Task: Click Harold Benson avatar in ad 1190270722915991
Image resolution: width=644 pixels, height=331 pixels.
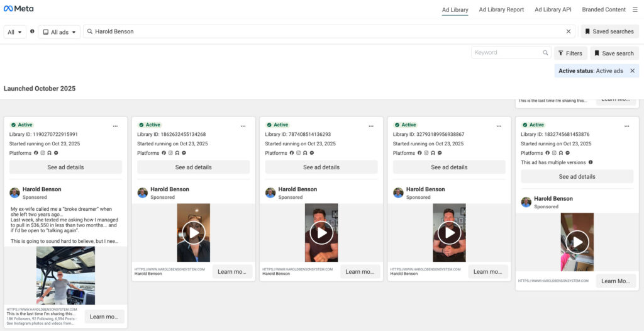Action: click(x=15, y=193)
